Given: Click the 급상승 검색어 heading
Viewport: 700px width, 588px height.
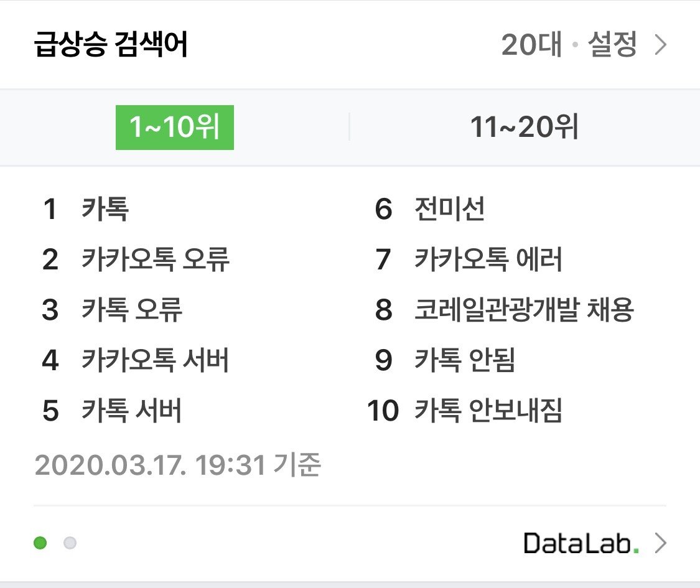Looking at the screenshot, I should (x=111, y=45).
